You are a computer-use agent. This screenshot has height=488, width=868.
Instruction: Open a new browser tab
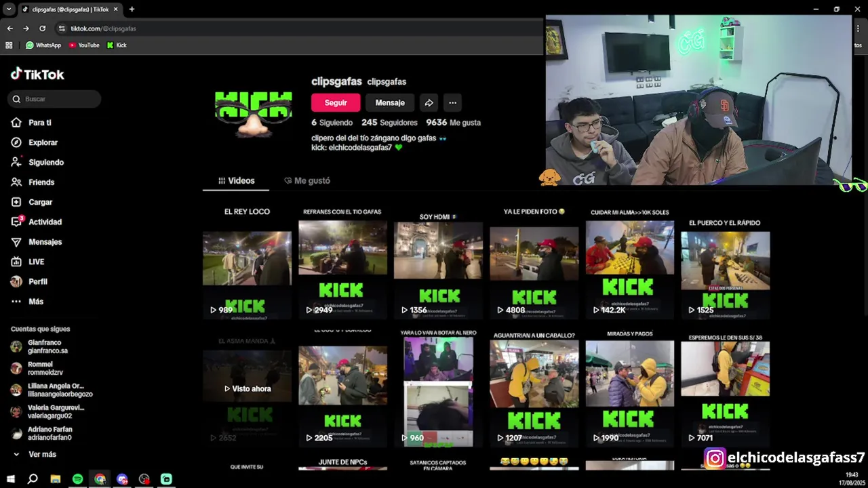tap(132, 9)
